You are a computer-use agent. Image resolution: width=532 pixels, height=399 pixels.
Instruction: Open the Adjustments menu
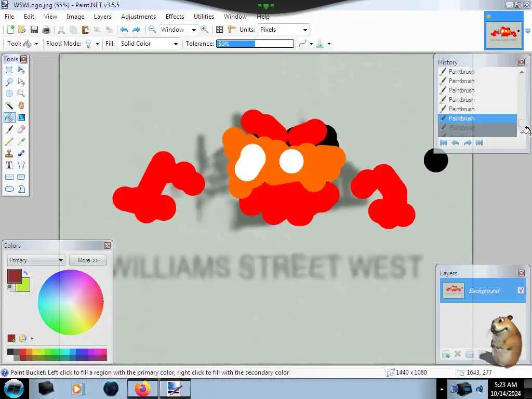click(138, 16)
